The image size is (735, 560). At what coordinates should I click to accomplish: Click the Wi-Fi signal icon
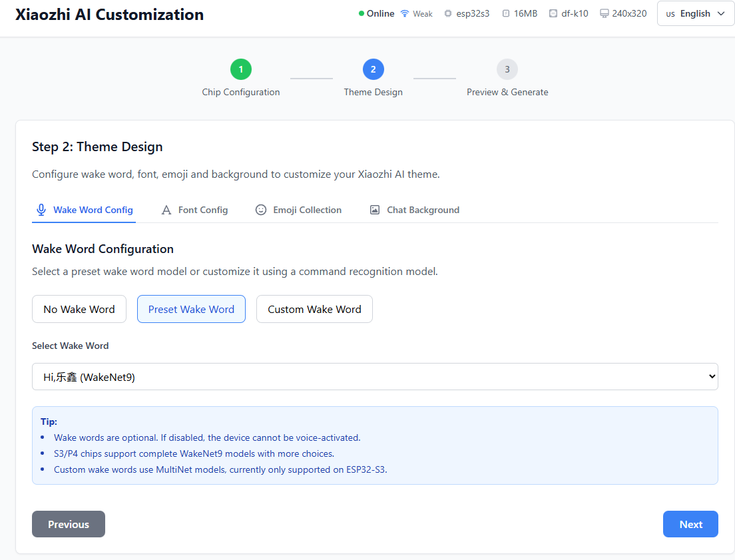coord(405,13)
